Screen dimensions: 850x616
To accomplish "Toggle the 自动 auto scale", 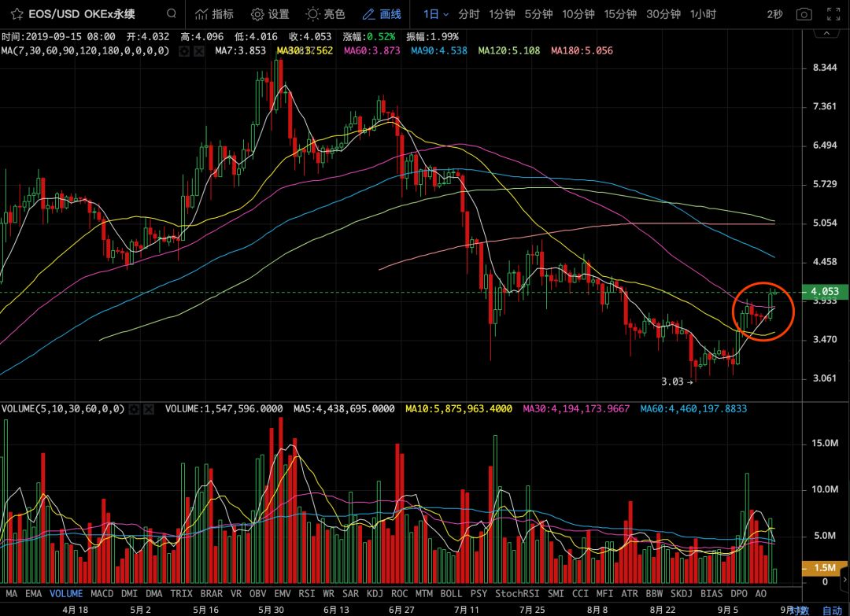I will [x=833, y=610].
